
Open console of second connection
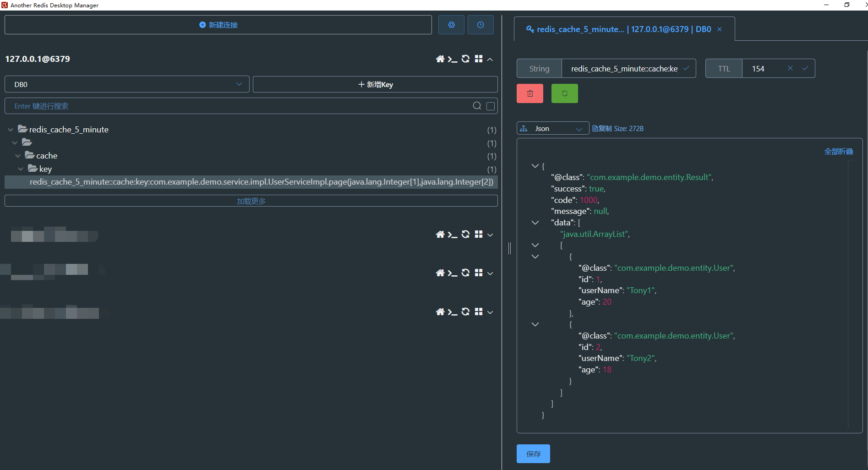[x=453, y=235]
